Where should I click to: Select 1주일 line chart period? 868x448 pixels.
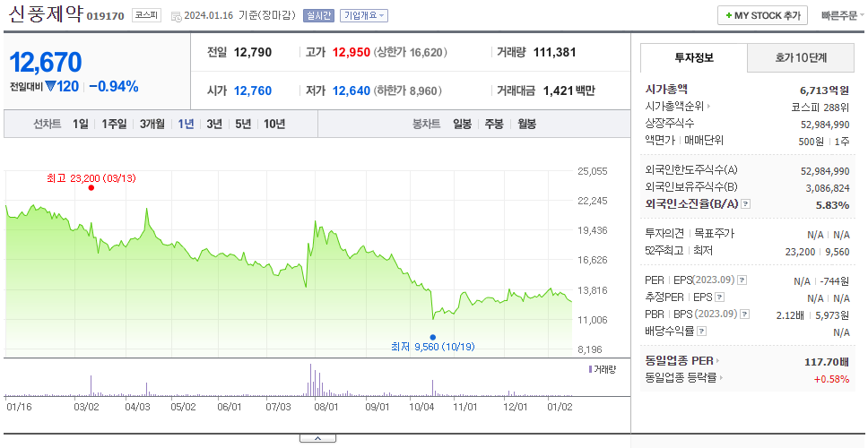pyautogui.click(x=114, y=124)
